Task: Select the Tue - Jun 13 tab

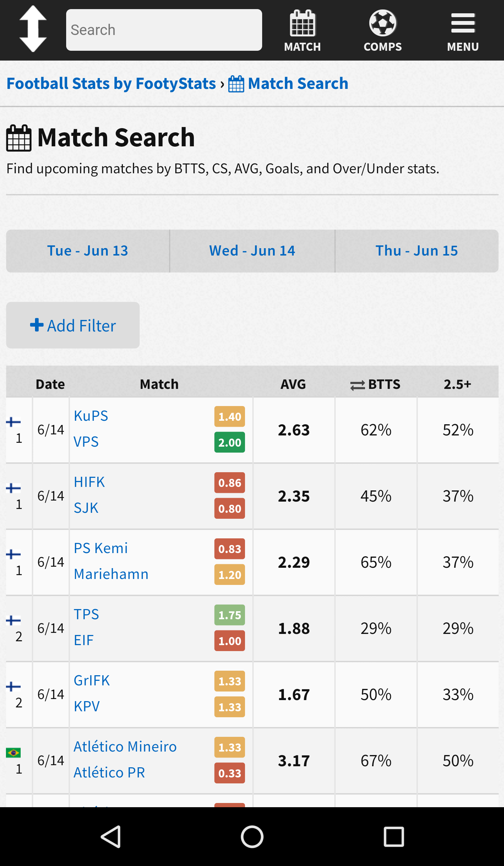Action: click(x=88, y=251)
